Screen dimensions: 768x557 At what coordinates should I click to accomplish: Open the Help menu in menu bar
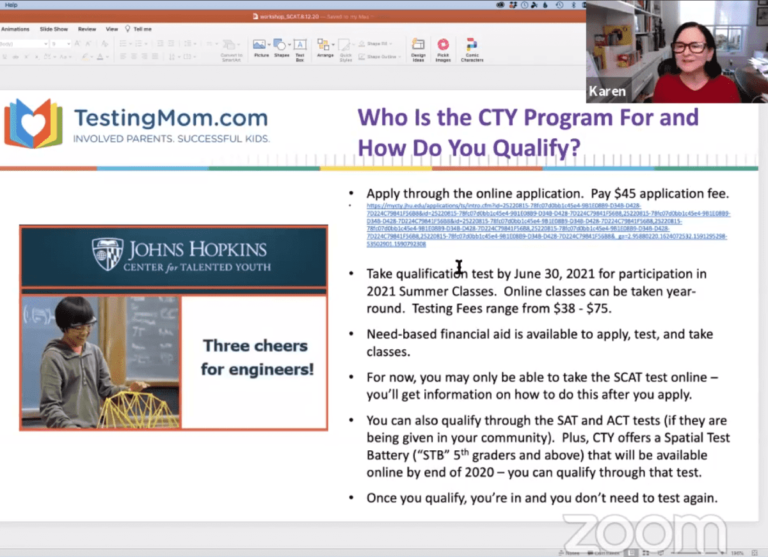click(x=10, y=4)
